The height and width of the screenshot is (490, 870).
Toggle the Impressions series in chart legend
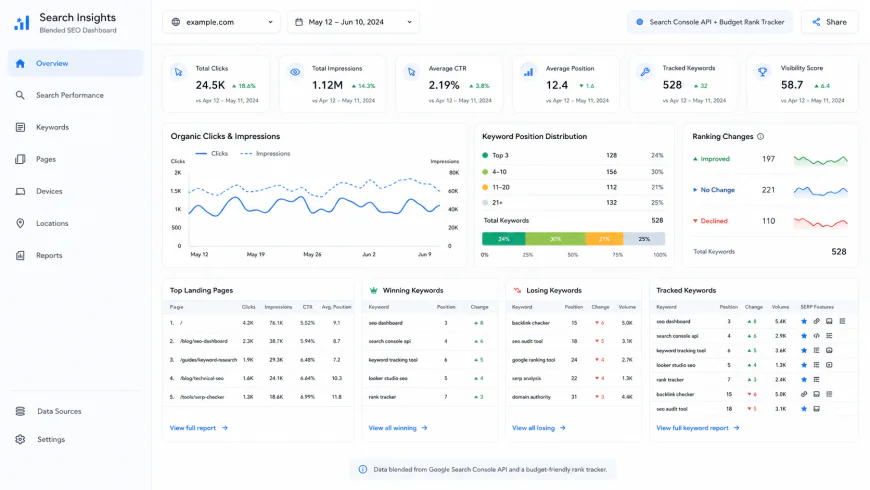click(265, 154)
